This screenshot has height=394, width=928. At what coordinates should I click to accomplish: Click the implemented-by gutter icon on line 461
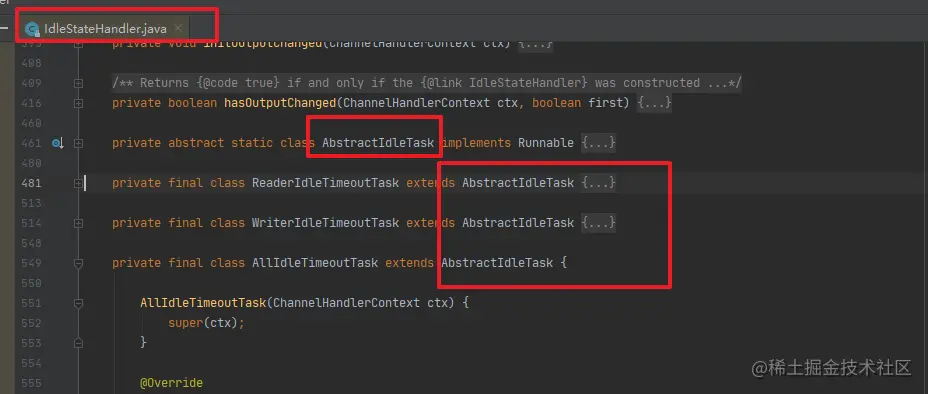click(x=57, y=143)
